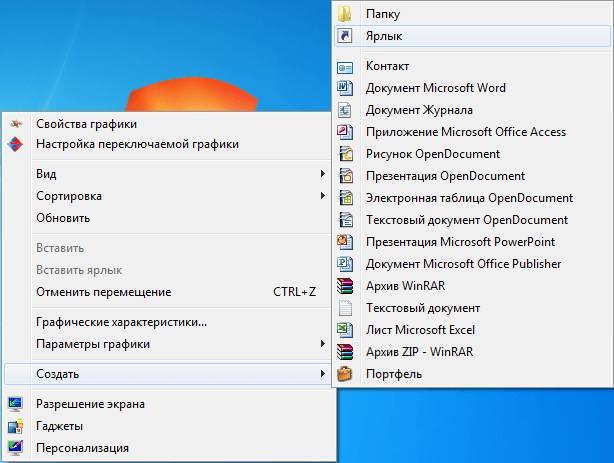Image resolution: width=614 pixels, height=463 pixels.
Task: Select Свойства графики entry
Action: [170, 124]
